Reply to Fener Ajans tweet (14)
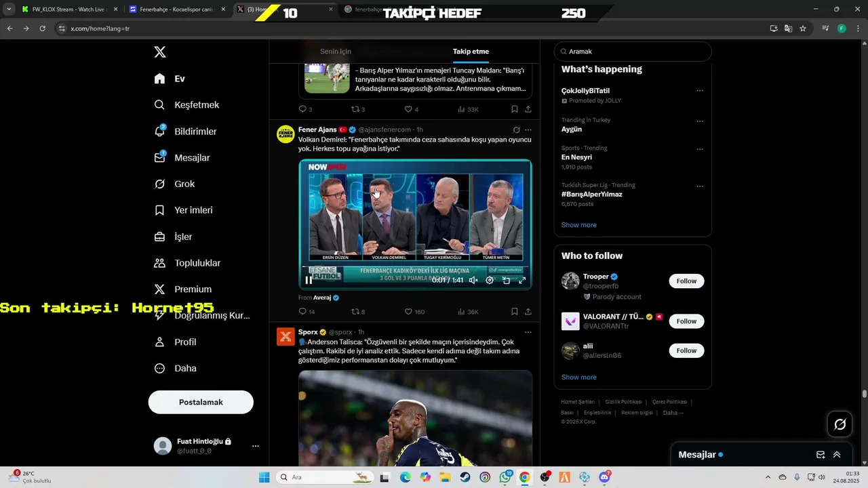 click(307, 312)
